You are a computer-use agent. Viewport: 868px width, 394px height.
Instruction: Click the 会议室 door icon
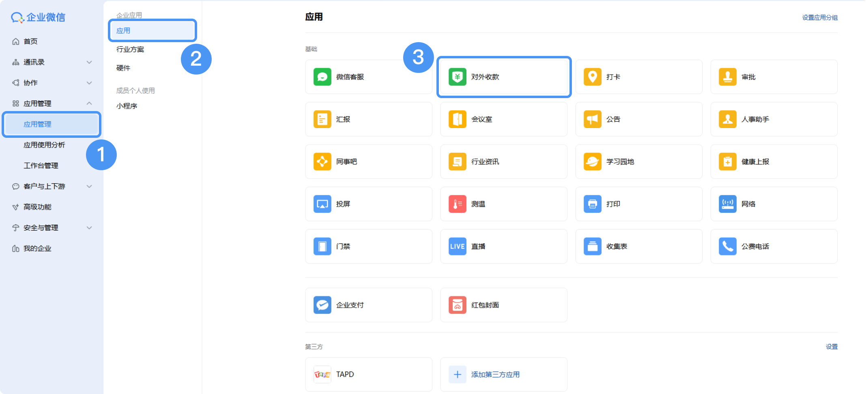[457, 119]
